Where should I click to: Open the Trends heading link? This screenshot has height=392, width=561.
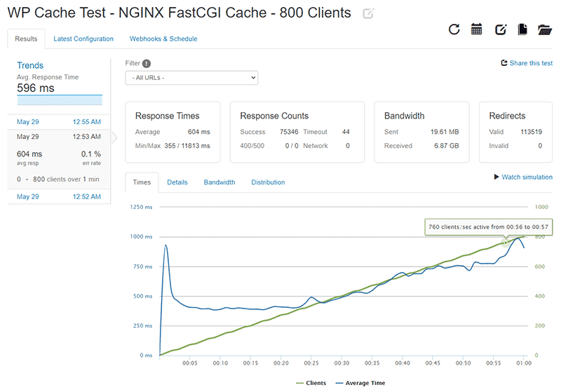click(30, 65)
